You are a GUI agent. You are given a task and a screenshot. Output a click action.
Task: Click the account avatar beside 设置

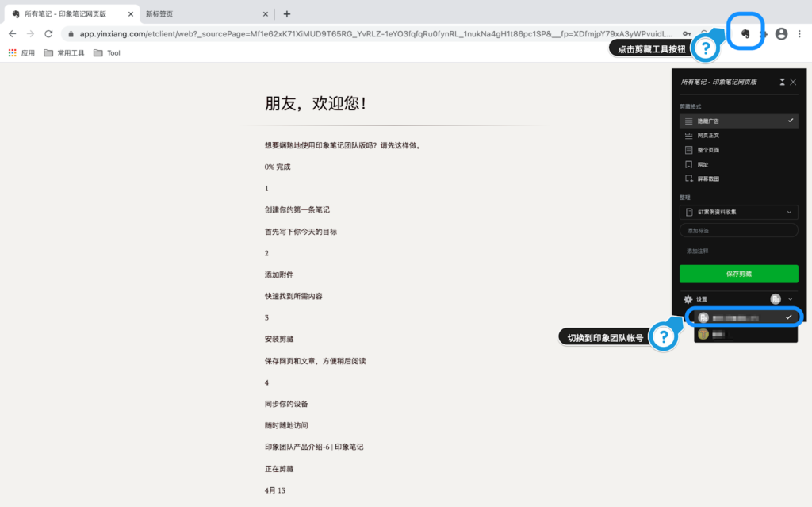(x=776, y=298)
